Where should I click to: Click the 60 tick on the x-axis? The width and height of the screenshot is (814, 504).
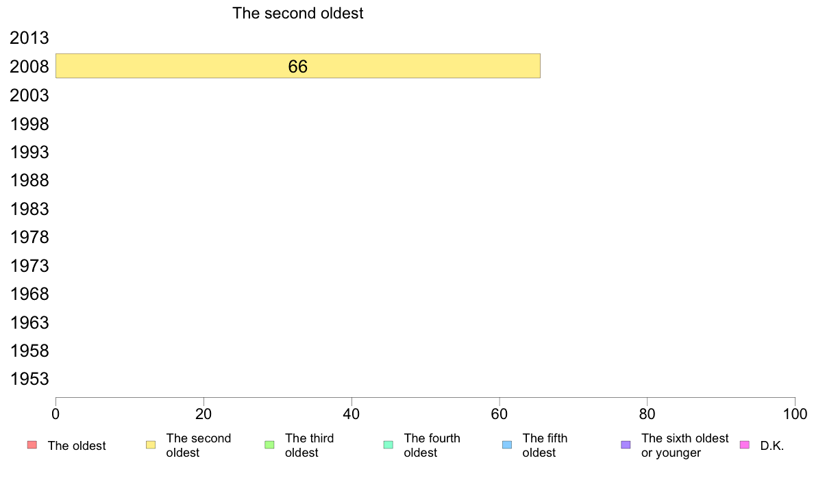pyautogui.click(x=499, y=414)
